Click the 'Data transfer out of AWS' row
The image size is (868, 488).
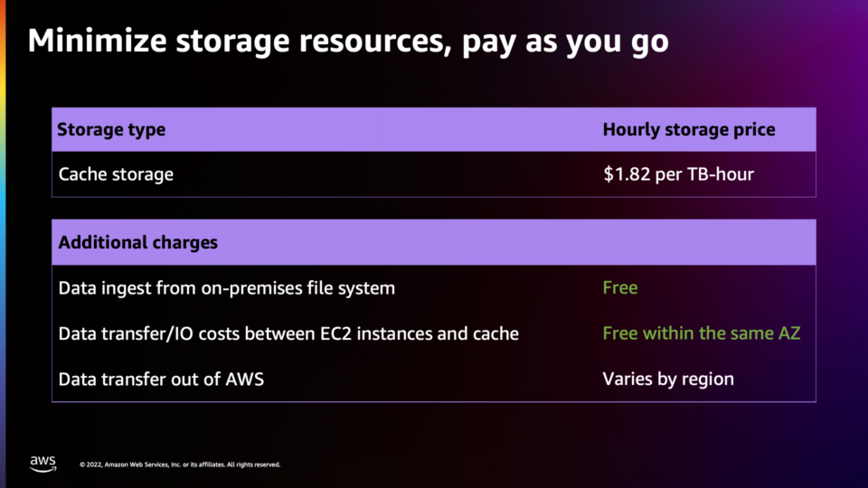(433, 379)
